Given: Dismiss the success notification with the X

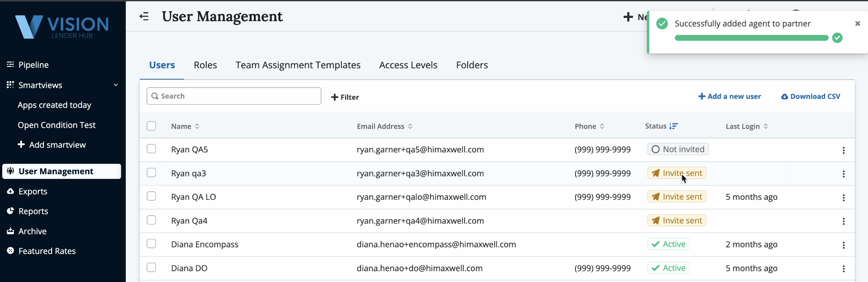Looking at the screenshot, I should pos(857,24).
